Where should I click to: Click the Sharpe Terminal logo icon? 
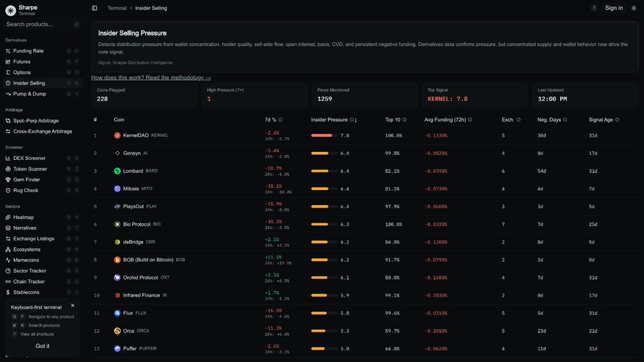pyautogui.click(x=11, y=10)
